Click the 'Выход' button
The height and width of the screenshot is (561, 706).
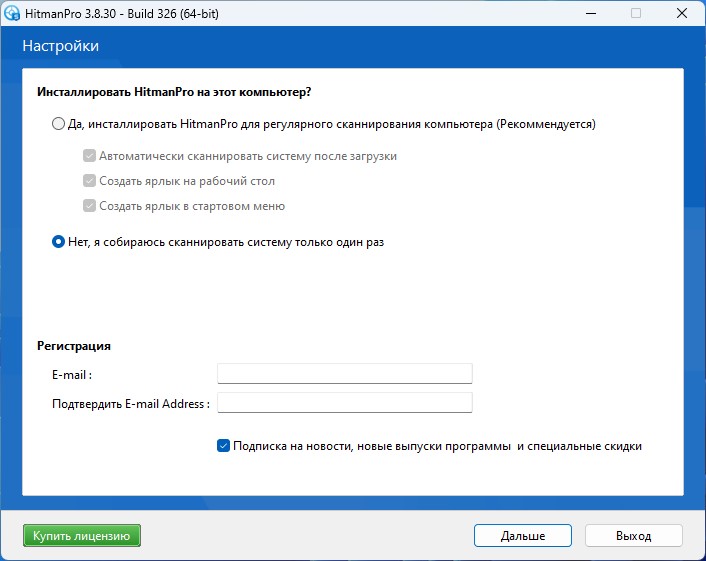click(x=634, y=535)
